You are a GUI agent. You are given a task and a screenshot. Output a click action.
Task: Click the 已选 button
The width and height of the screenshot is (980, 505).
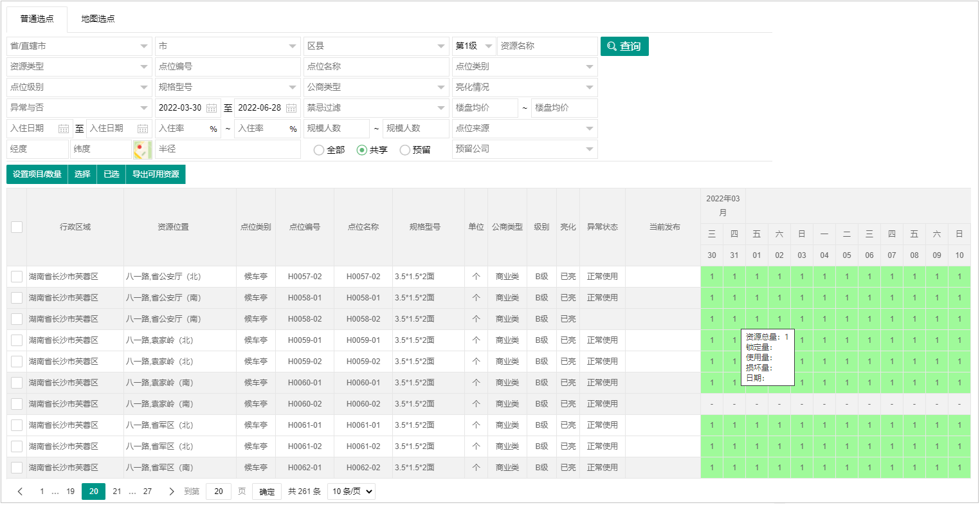(111, 174)
